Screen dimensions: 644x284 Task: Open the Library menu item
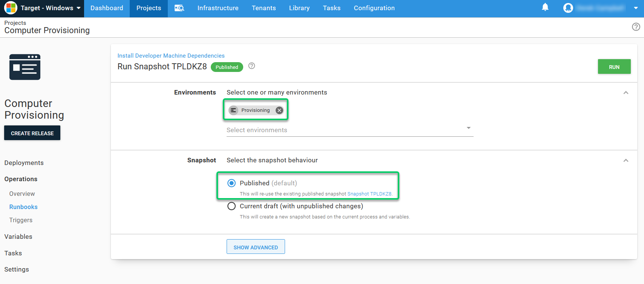299,8
